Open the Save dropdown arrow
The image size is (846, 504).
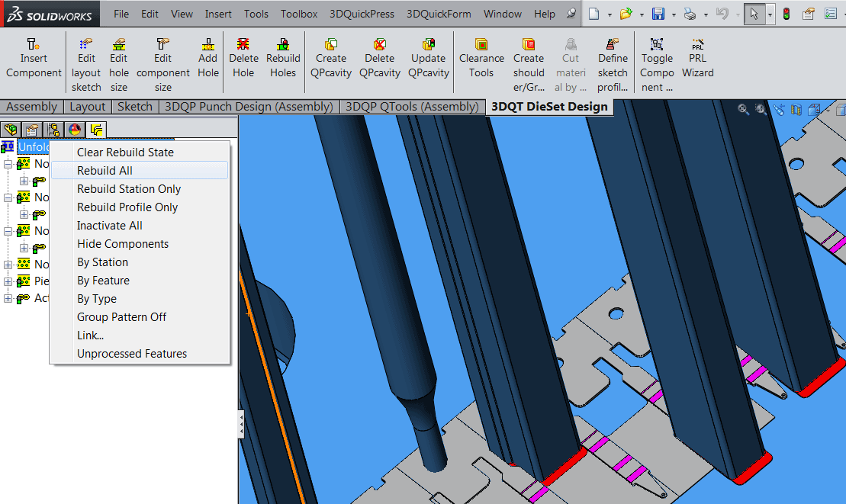coord(674,15)
